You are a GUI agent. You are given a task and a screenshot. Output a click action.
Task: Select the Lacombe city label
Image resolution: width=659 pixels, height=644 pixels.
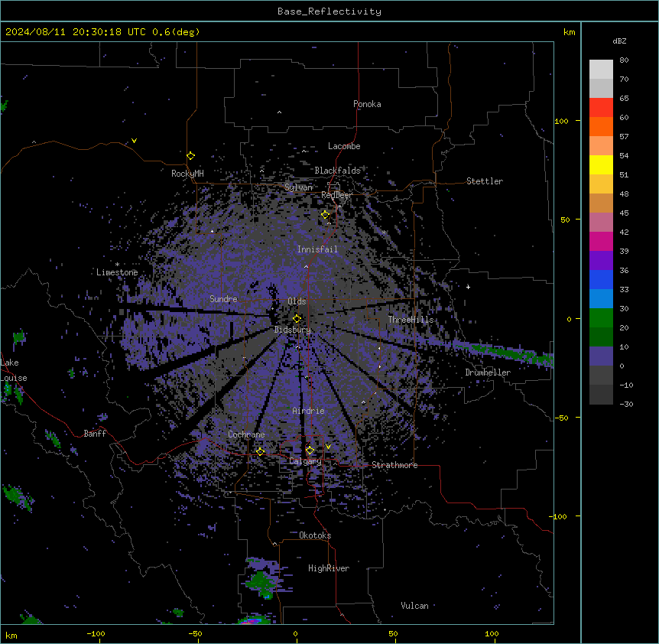344,146
